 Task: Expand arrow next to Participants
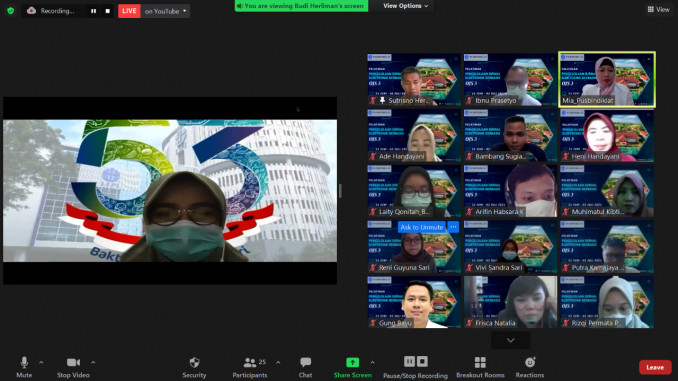tap(278, 362)
